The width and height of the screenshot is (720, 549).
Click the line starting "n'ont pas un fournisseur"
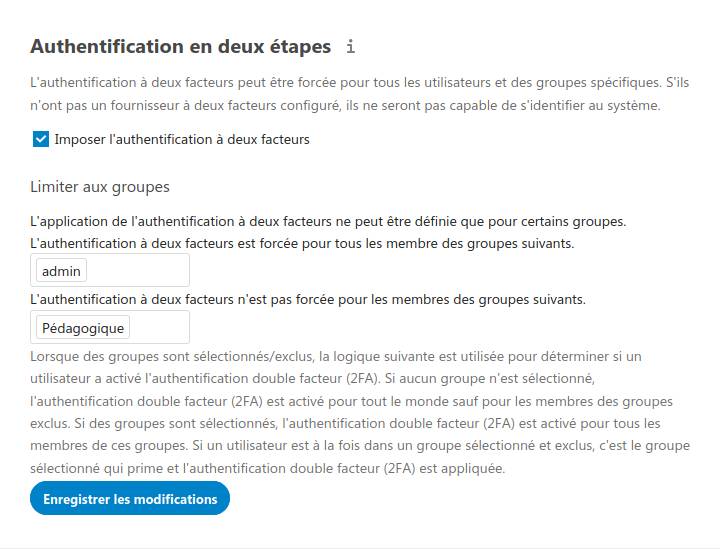pos(345,106)
